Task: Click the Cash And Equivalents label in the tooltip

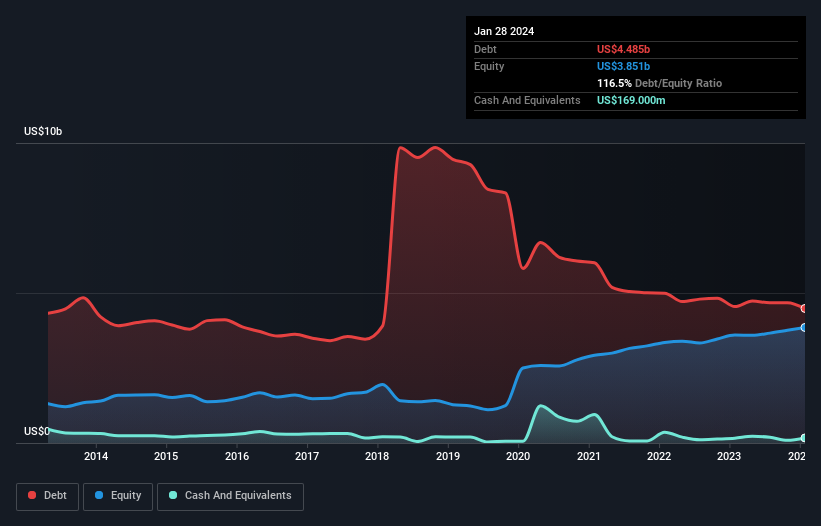Action: pos(527,100)
